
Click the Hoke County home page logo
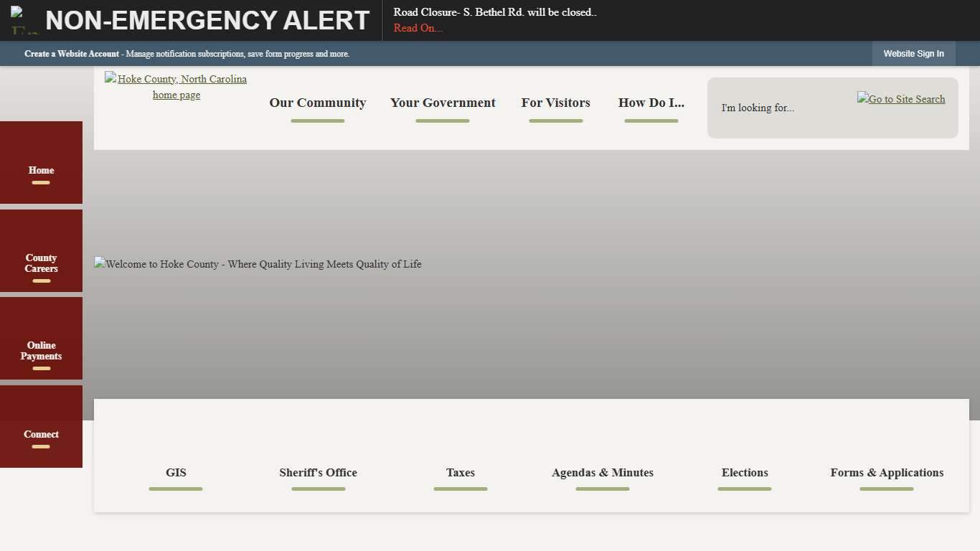176,86
